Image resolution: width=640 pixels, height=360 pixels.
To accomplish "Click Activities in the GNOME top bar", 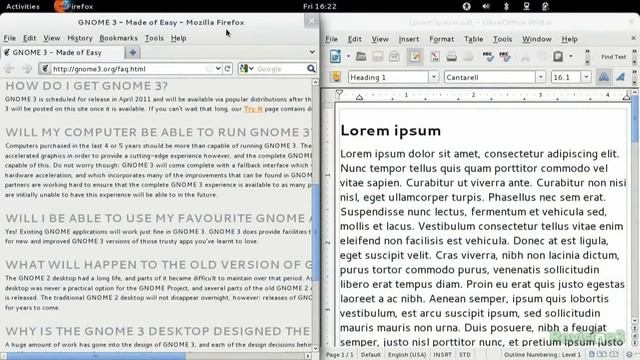I will [x=23, y=6].
